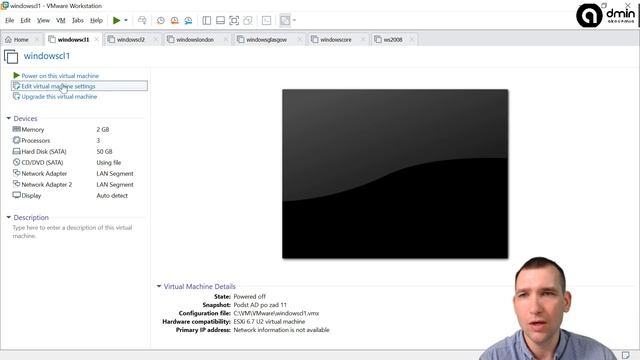Close the ws2008 tab
640x360 pixels.
[x=412, y=40]
